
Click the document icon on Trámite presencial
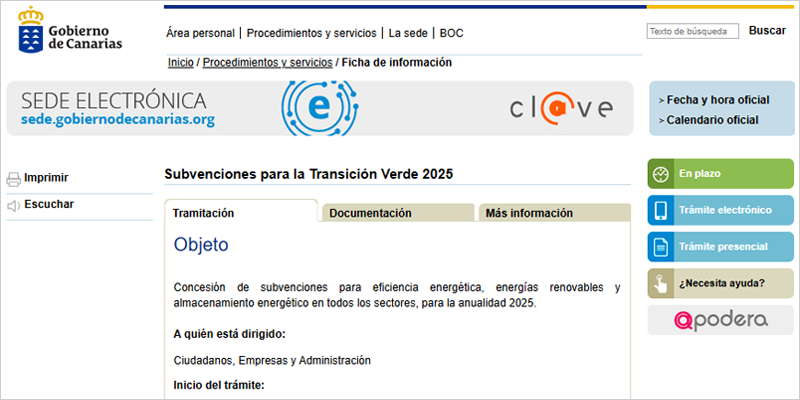pyautogui.click(x=661, y=246)
